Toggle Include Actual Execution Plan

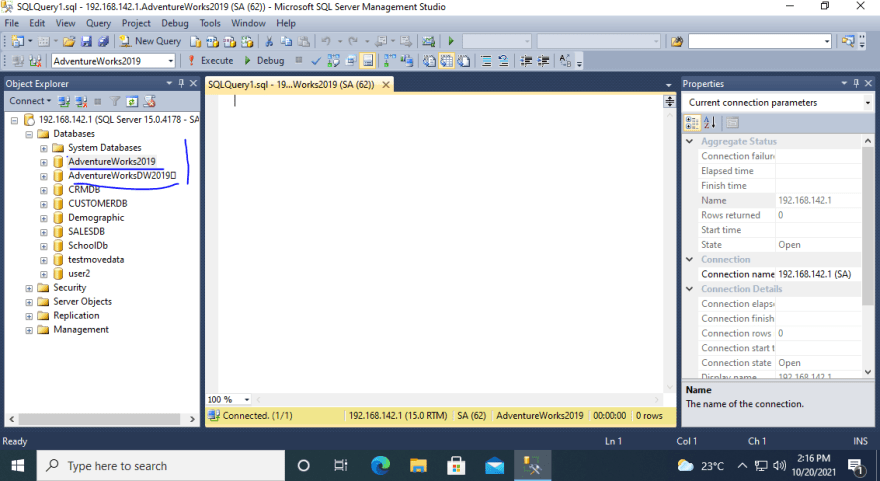(x=389, y=61)
